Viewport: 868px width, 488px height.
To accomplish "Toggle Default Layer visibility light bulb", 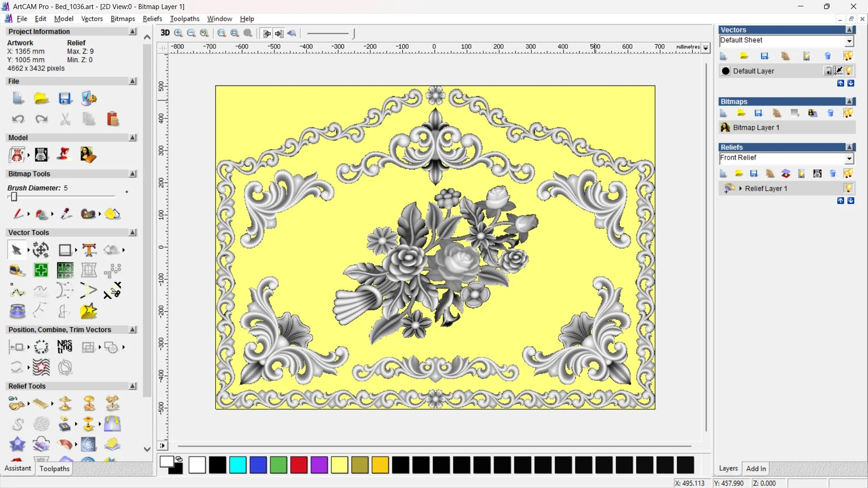I will (849, 71).
